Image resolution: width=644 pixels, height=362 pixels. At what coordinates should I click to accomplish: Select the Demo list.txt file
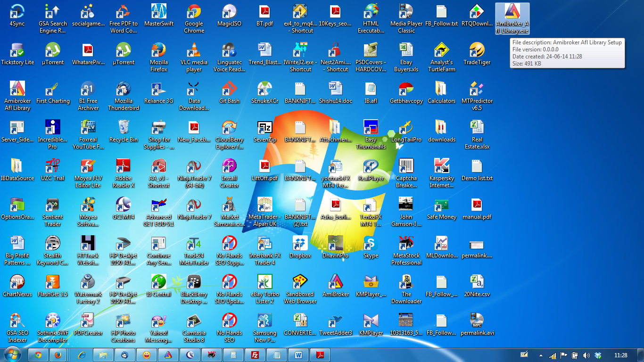(477, 170)
